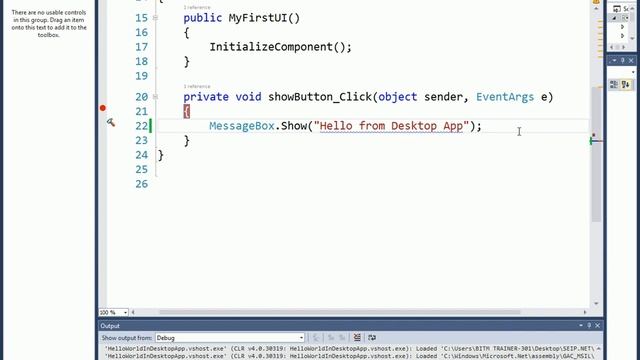Click the editor horizontal scrollbar thumb

(340, 312)
